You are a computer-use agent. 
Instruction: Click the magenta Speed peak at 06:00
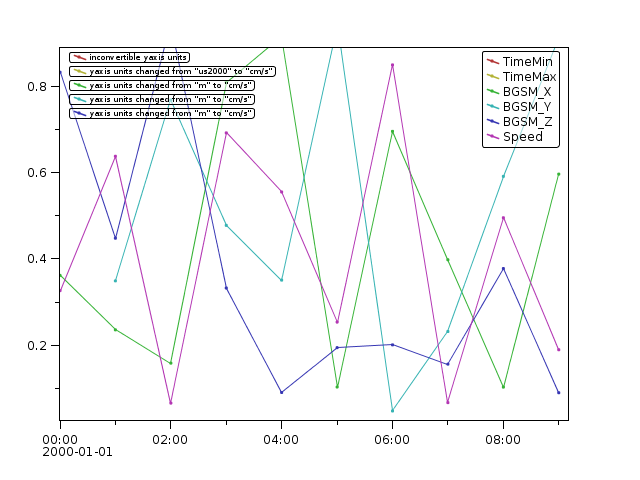coord(392,64)
